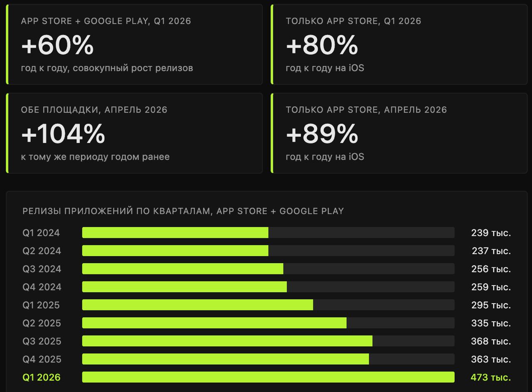
Task: Select the +89% App Store April 2026 card
Action: coord(399,133)
